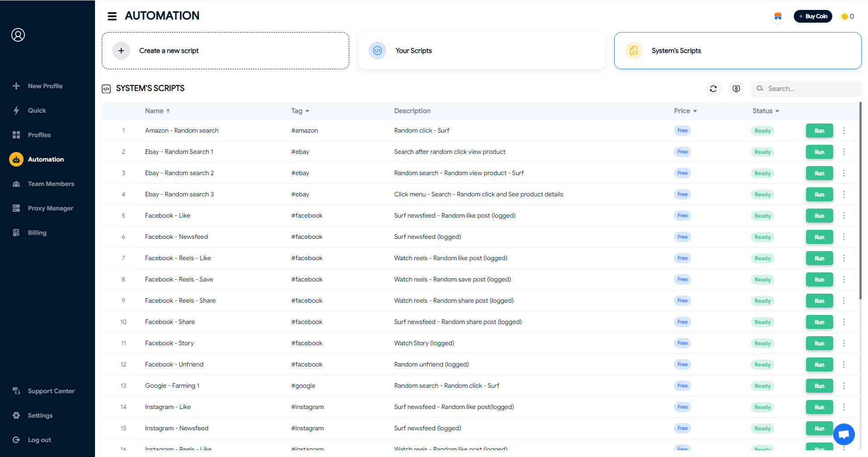Open the Status filter dropdown
868x457 pixels.
[766, 111]
